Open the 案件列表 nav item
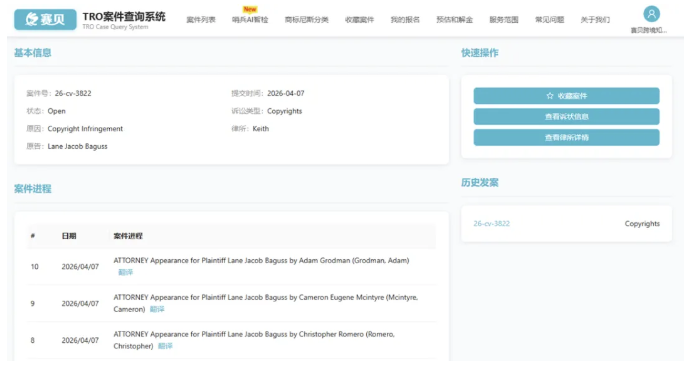 [x=201, y=20]
